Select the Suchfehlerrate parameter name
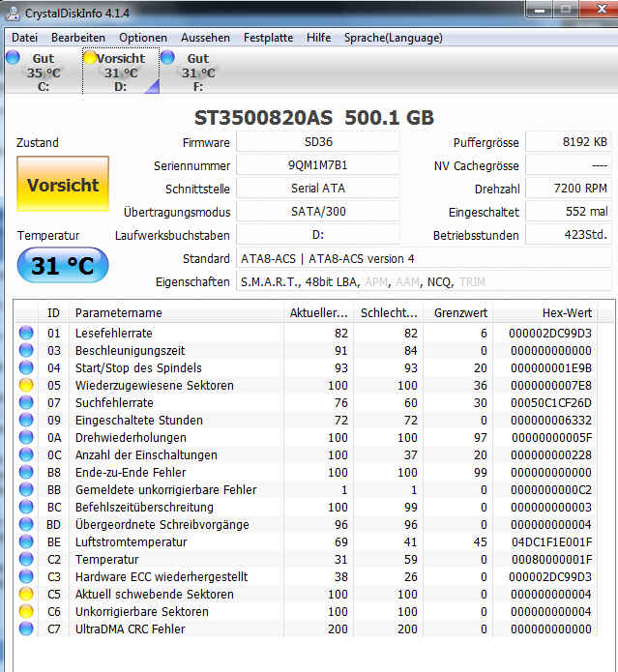The height and width of the screenshot is (672, 618). point(114,402)
